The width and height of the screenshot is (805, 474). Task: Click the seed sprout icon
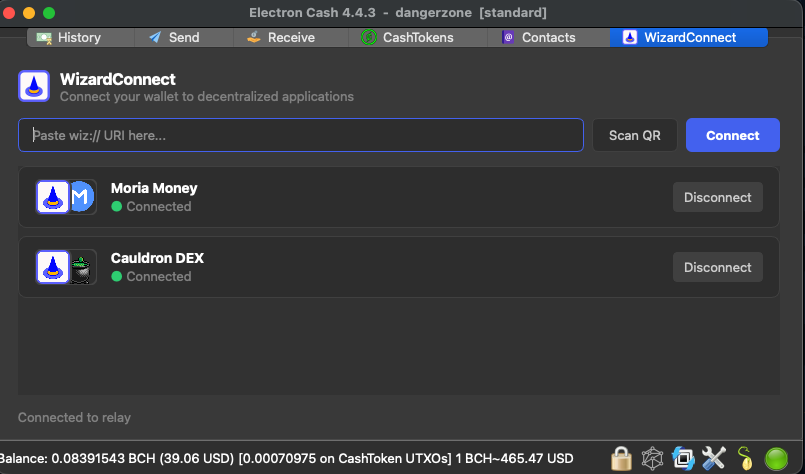tap(745, 458)
